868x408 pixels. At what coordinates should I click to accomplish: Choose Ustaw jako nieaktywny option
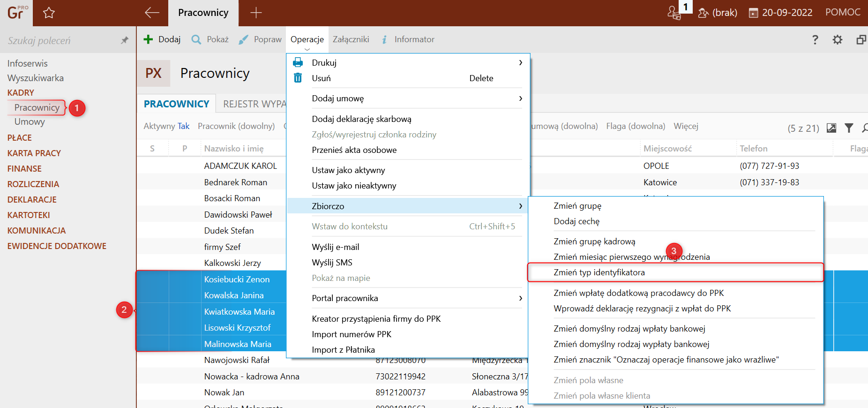pos(354,186)
